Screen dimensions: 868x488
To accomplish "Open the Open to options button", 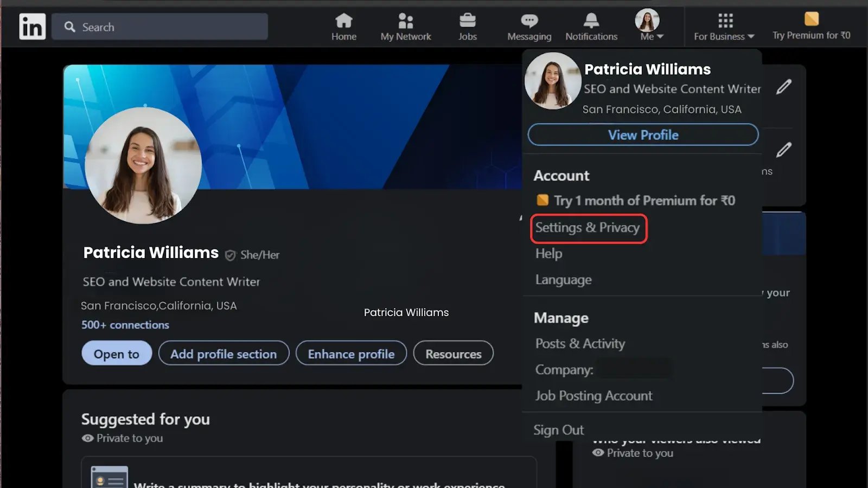I will tap(117, 354).
